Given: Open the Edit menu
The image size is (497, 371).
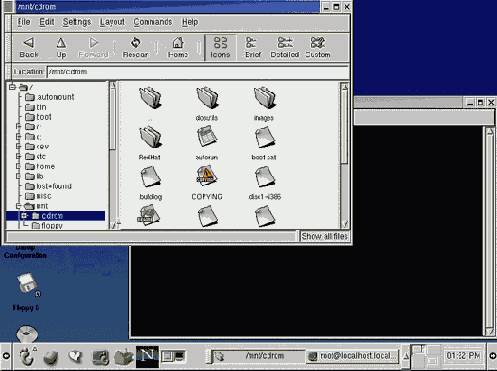Looking at the screenshot, I should (47, 22).
